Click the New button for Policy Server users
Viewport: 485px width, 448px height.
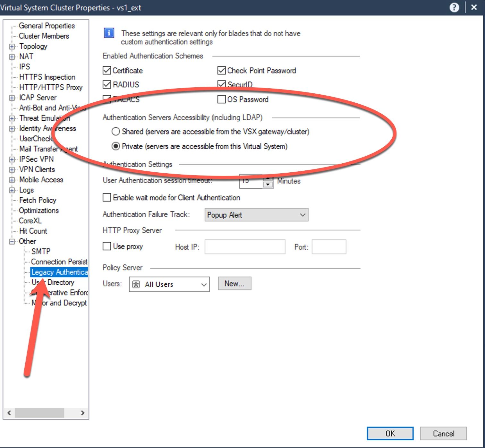click(234, 283)
